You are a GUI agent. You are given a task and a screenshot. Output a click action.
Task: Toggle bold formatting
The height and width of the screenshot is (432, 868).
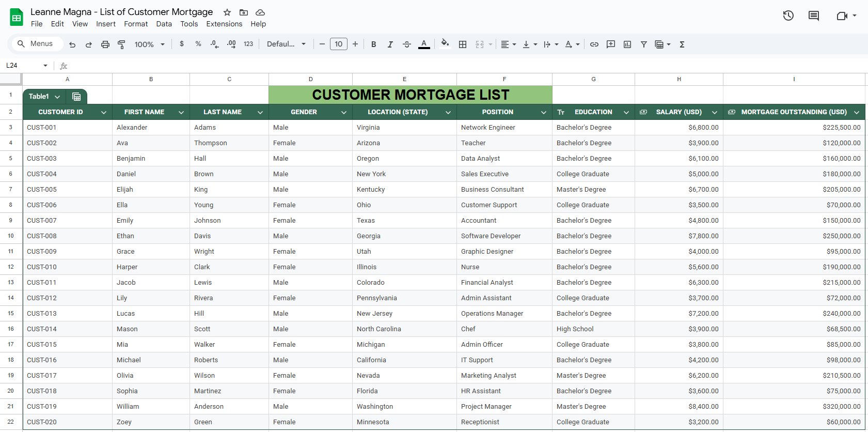click(x=373, y=44)
